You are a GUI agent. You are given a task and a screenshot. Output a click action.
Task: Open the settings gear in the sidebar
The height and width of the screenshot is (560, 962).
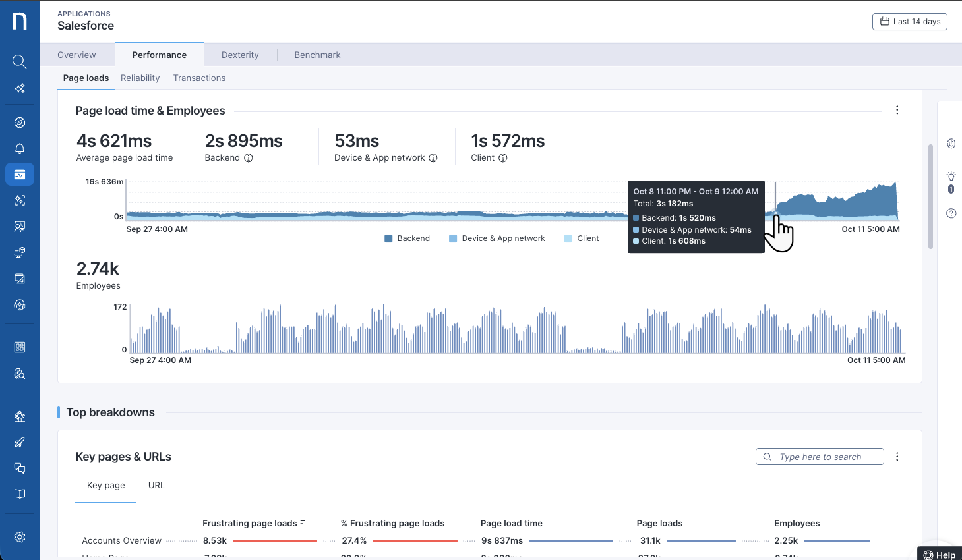coord(20,537)
